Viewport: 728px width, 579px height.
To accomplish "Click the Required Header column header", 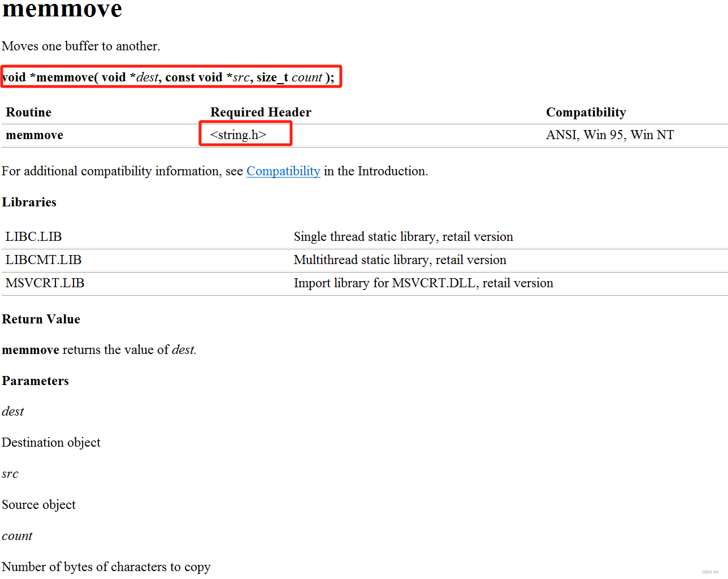I will (261, 112).
